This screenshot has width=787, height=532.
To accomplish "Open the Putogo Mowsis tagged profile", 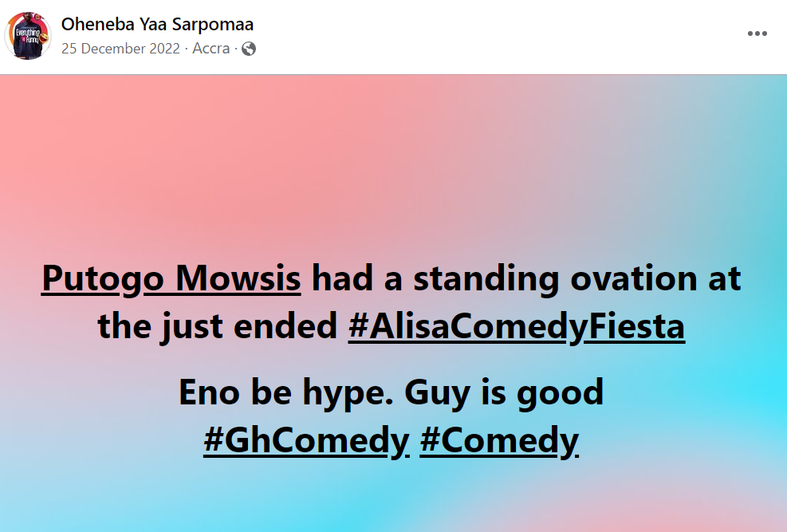I will (171, 279).
